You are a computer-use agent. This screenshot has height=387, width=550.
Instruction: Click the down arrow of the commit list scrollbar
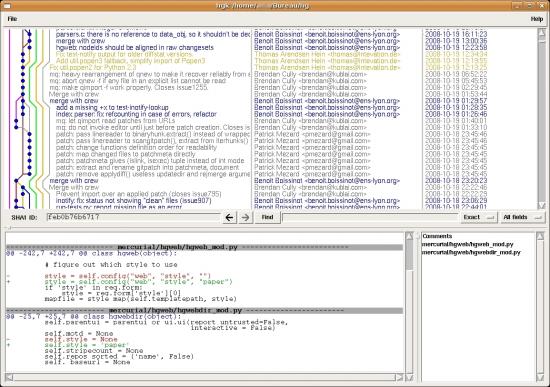[x=542, y=206]
